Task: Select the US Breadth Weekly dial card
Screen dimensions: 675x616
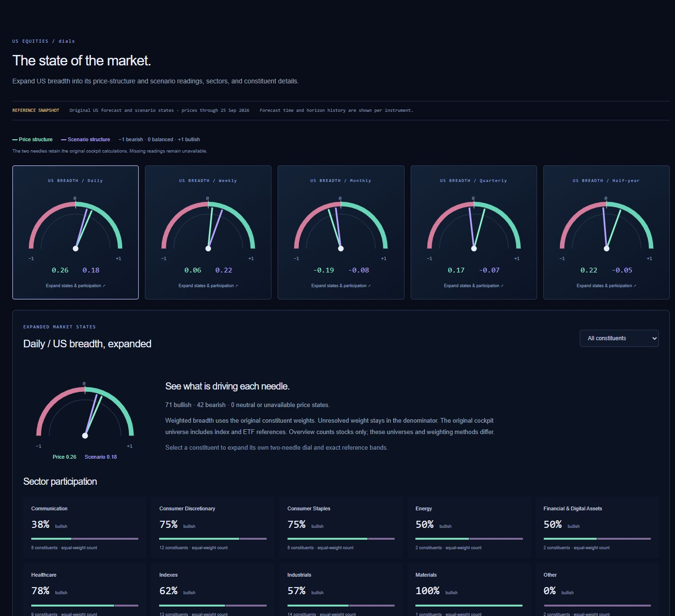Action: [208, 232]
